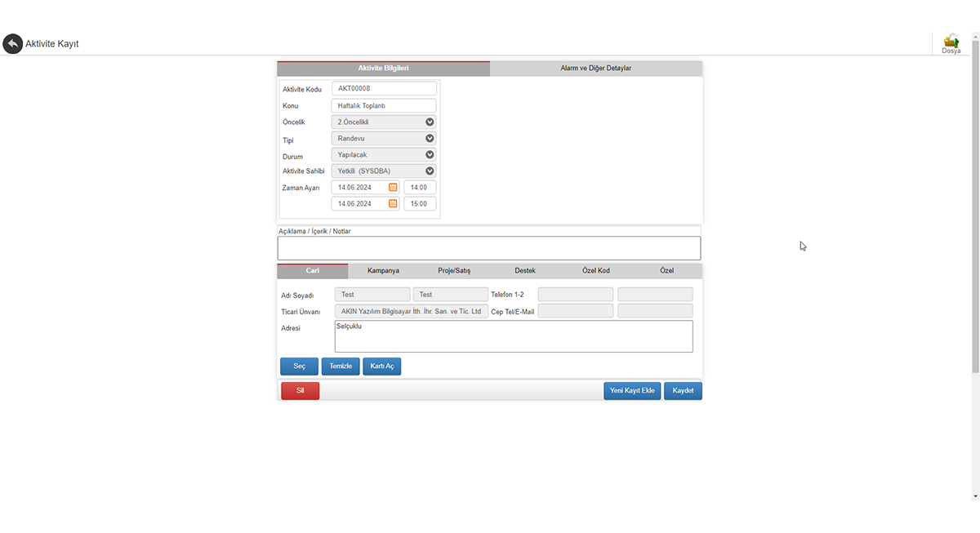Open the Aktivite Sahibi dropdown
This screenshot has width=980, height=533.
tap(430, 171)
